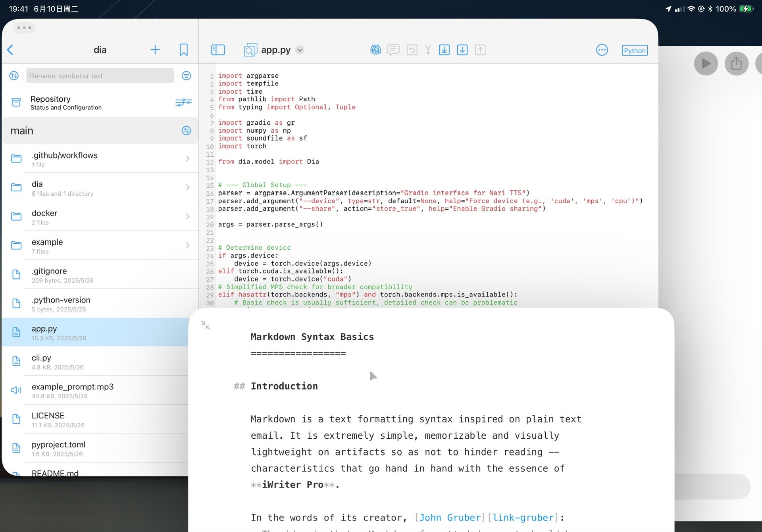Click the pull down-arrow icon

point(462,50)
